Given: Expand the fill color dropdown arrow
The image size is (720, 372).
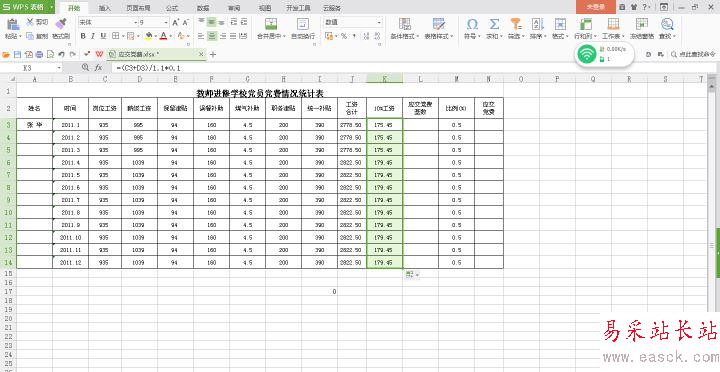Looking at the screenshot, I should click(156, 36).
